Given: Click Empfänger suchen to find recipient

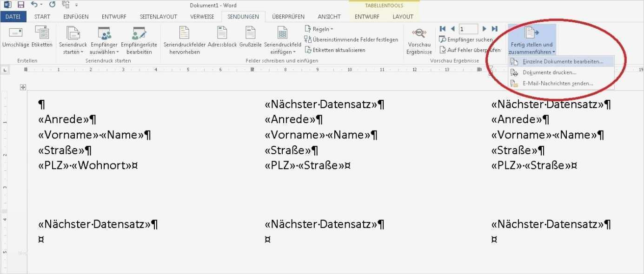Looking at the screenshot, I should coord(465,39).
